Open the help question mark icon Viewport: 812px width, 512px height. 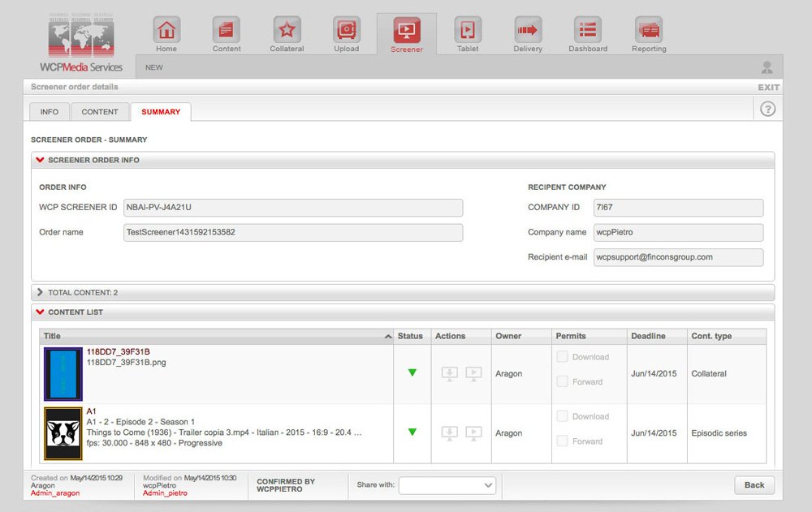tap(767, 110)
